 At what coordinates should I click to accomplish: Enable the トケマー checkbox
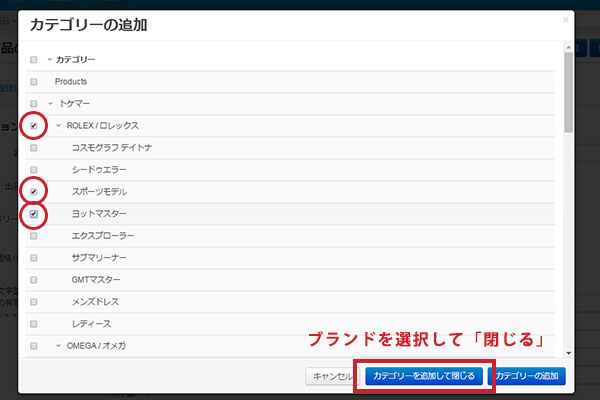coord(34,104)
